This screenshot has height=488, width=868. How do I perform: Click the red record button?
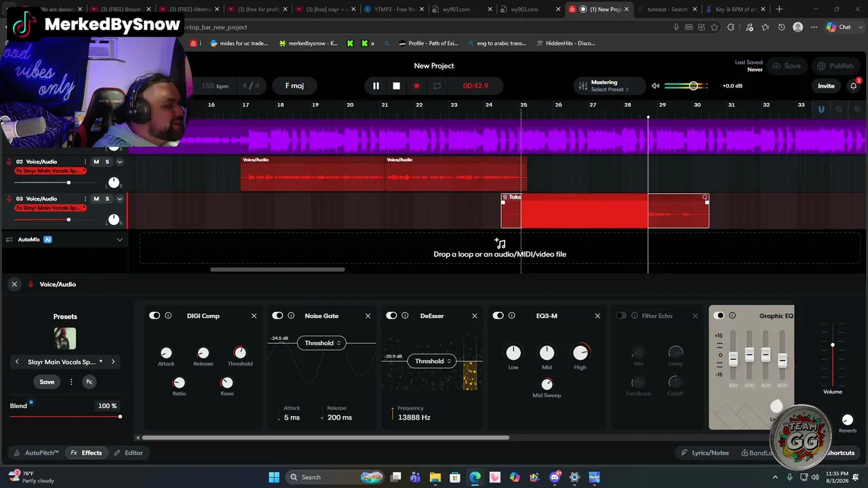click(416, 86)
